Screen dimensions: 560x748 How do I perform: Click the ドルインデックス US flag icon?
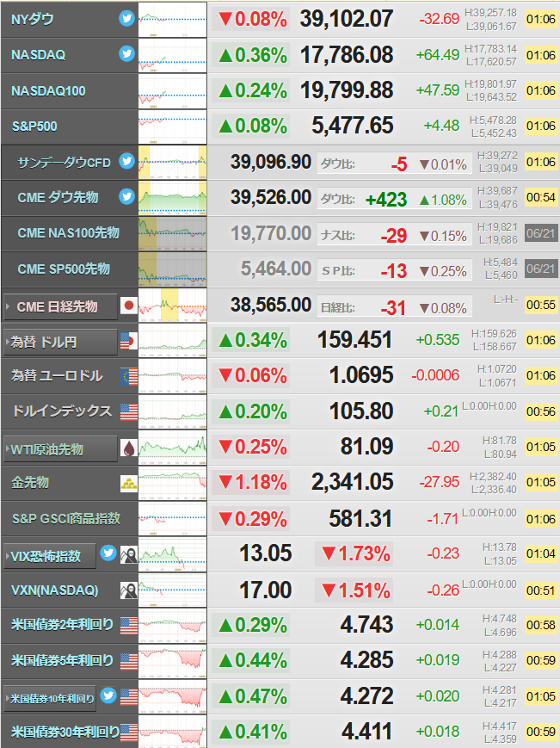(x=129, y=412)
